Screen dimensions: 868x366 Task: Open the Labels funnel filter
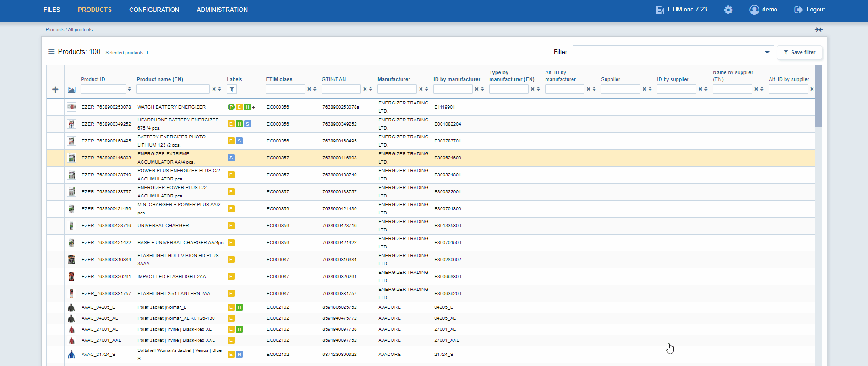point(232,89)
